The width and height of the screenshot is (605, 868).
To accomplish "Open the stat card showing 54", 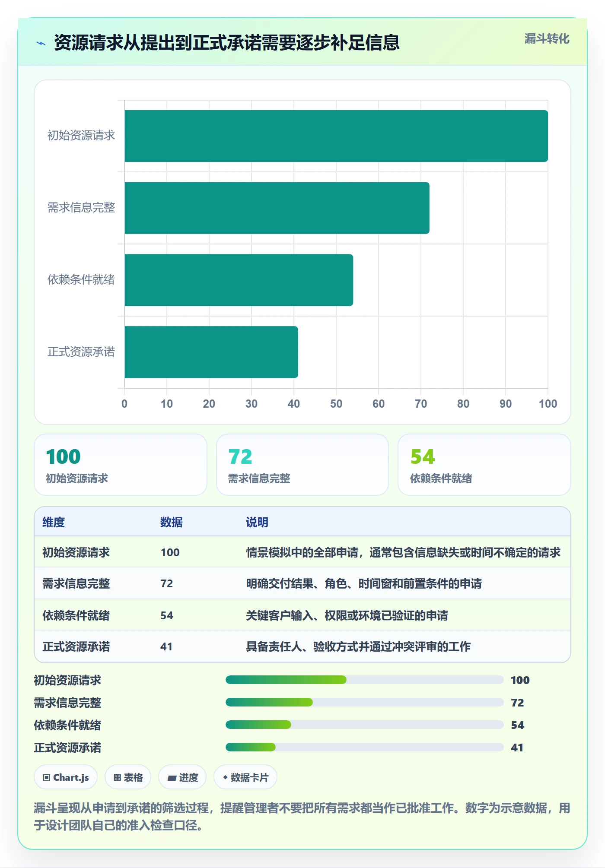I will (484, 465).
